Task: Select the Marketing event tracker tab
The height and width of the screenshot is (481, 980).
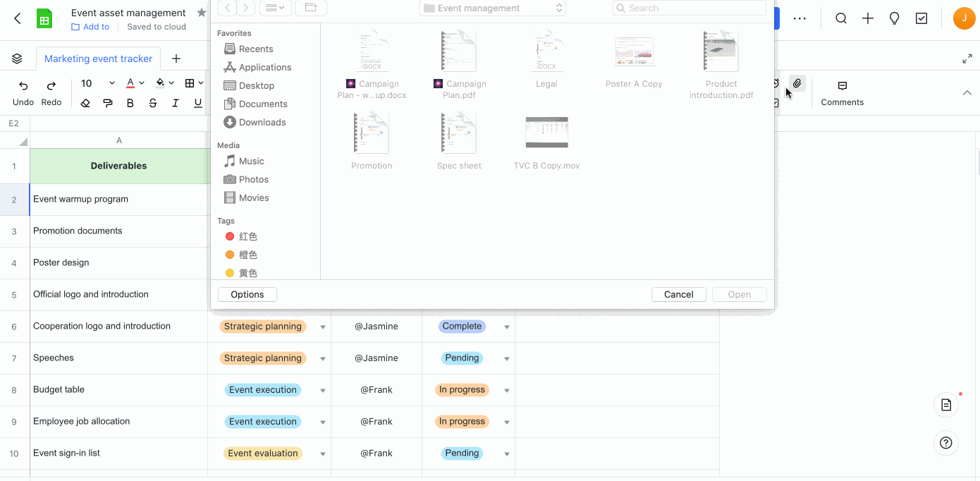Action: (98, 59)
